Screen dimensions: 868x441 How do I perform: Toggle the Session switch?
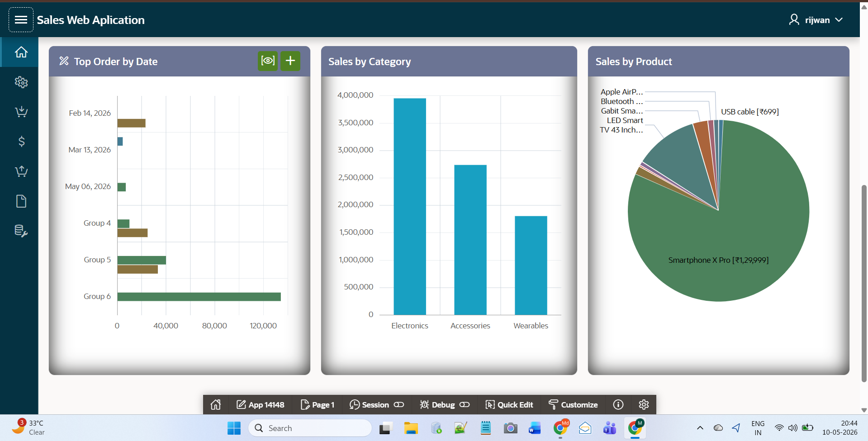tap(398, 405)
